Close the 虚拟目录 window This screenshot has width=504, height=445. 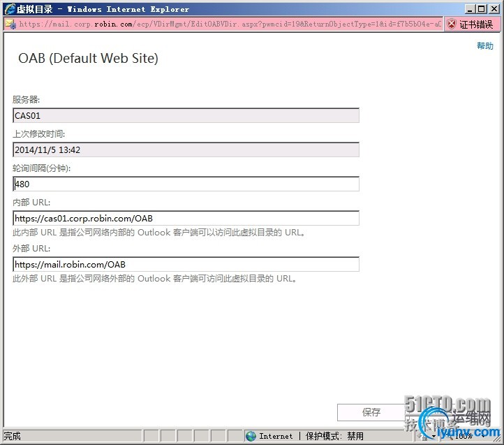pyautogui.click(x=494, y=9)
